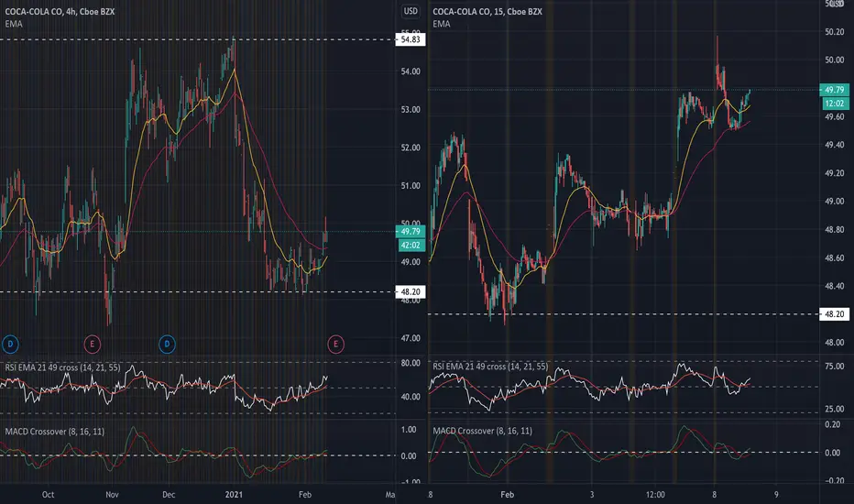Click the blue D dividend marker near December
Screen dimensions: 854x504
coord(167,344)
